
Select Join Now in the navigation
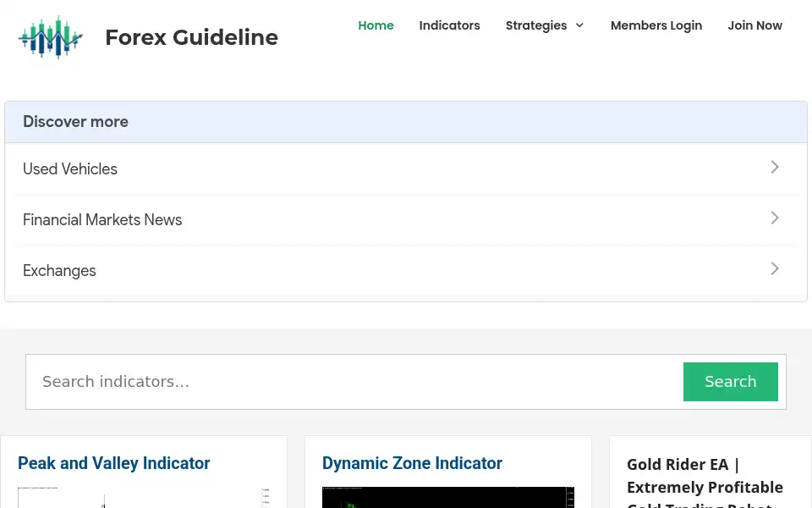[755, 25]
